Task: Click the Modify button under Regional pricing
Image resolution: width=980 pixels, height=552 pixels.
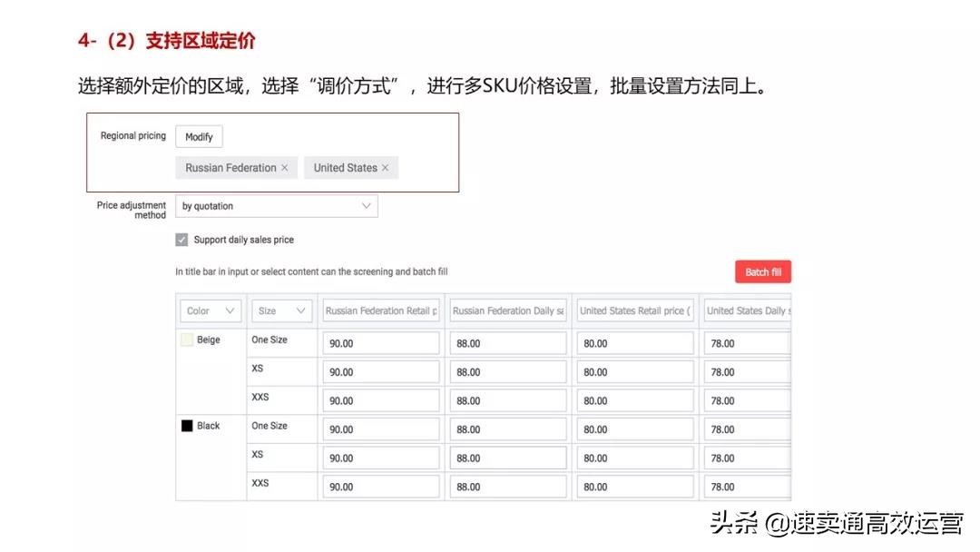Action: point(199,136)
